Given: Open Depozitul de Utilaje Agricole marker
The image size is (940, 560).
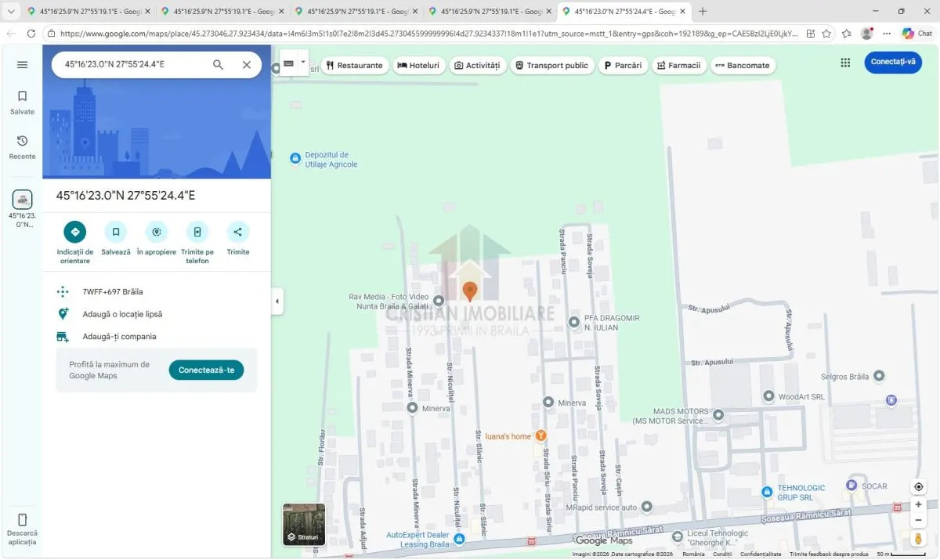Looking at the screenshot, I should [295, 159].
